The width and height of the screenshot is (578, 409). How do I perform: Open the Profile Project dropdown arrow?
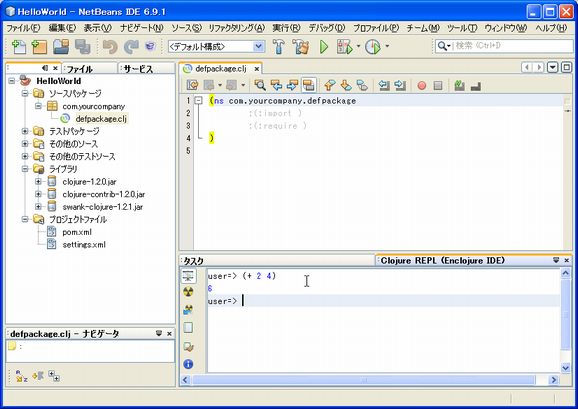pyautogui.click(x=387, y=46)
